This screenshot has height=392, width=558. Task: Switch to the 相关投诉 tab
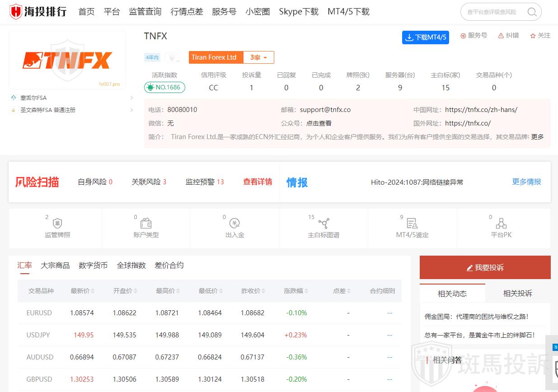(x=517, y=294)
